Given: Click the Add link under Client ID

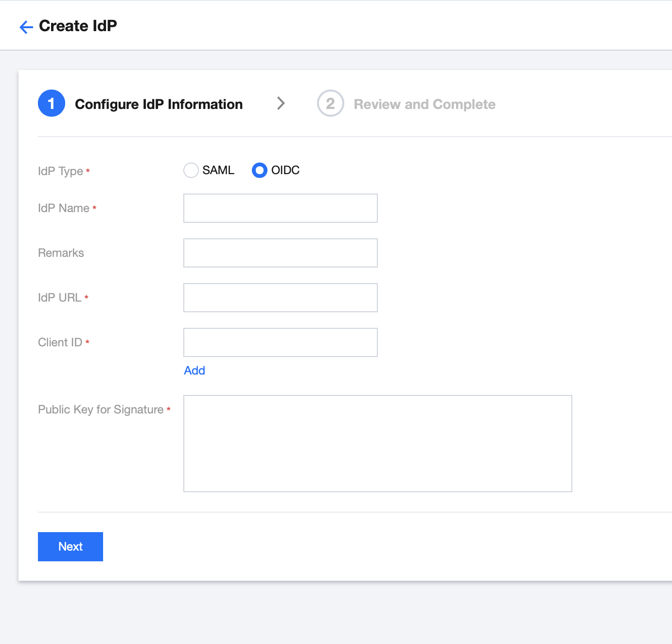Looking at the screenshot, I should click(195, 371).
